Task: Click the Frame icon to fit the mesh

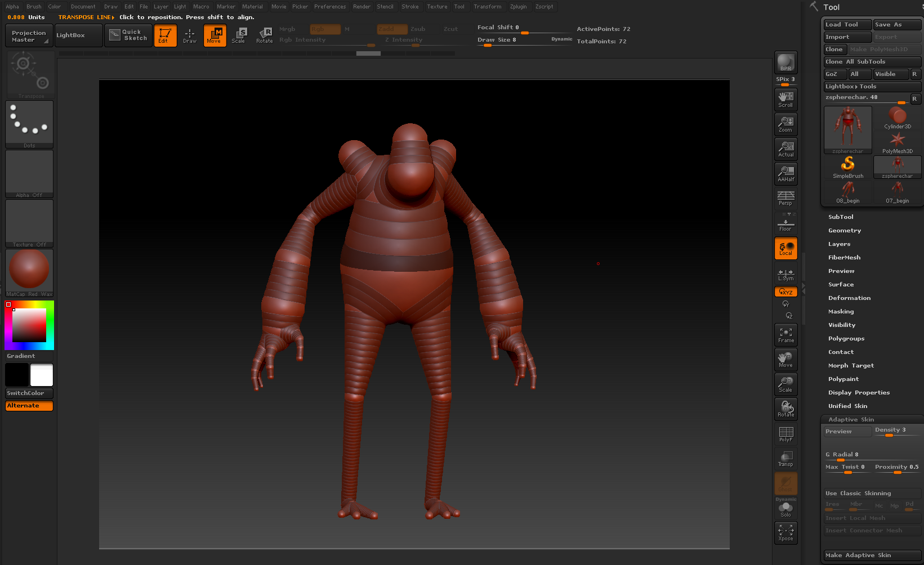Action: 785,334
